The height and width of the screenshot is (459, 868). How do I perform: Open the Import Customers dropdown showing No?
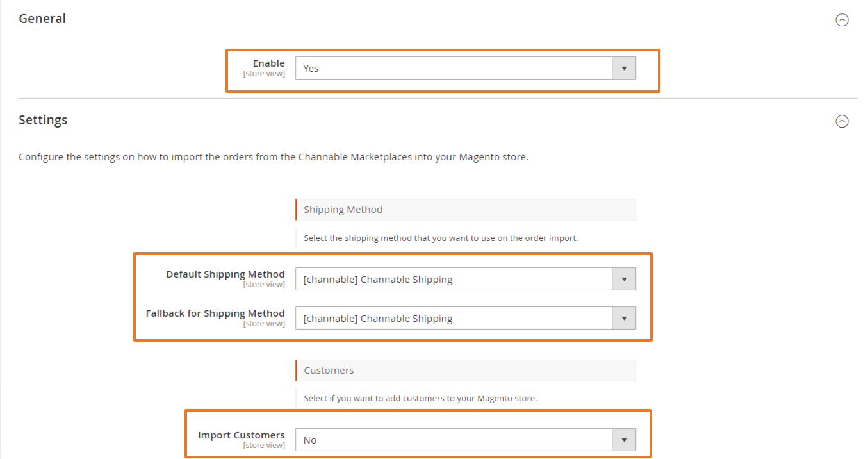click(466, 440)
